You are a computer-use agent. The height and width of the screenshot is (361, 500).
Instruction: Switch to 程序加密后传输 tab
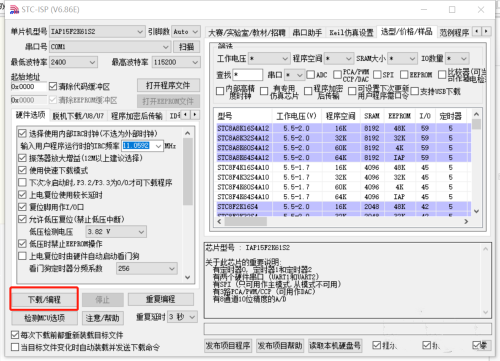click(137, 116)
